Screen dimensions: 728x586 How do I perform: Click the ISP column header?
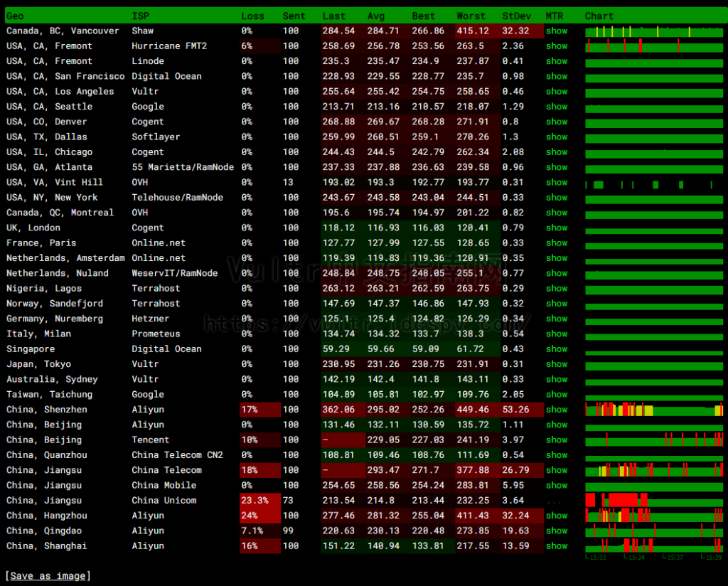point(141,16)
